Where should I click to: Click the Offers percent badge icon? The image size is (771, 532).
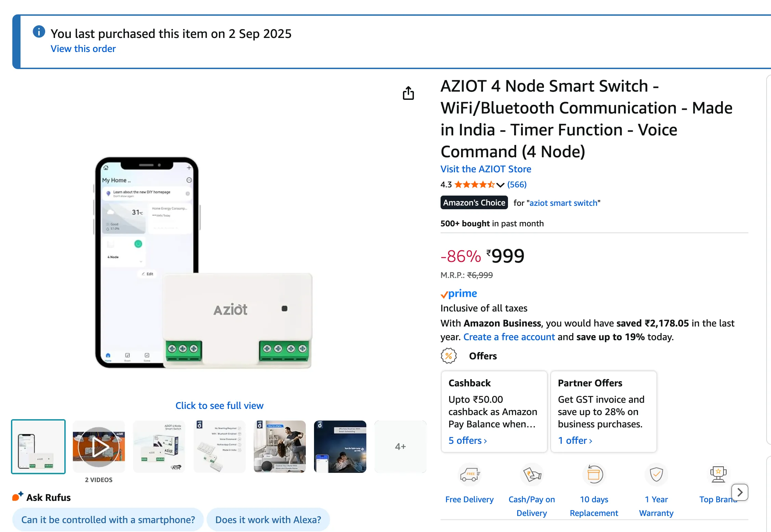pos(449,356)
